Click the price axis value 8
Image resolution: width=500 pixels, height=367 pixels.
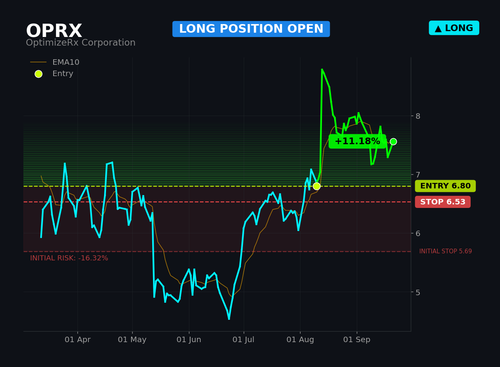pyautogui.click(x=418, y=116)
